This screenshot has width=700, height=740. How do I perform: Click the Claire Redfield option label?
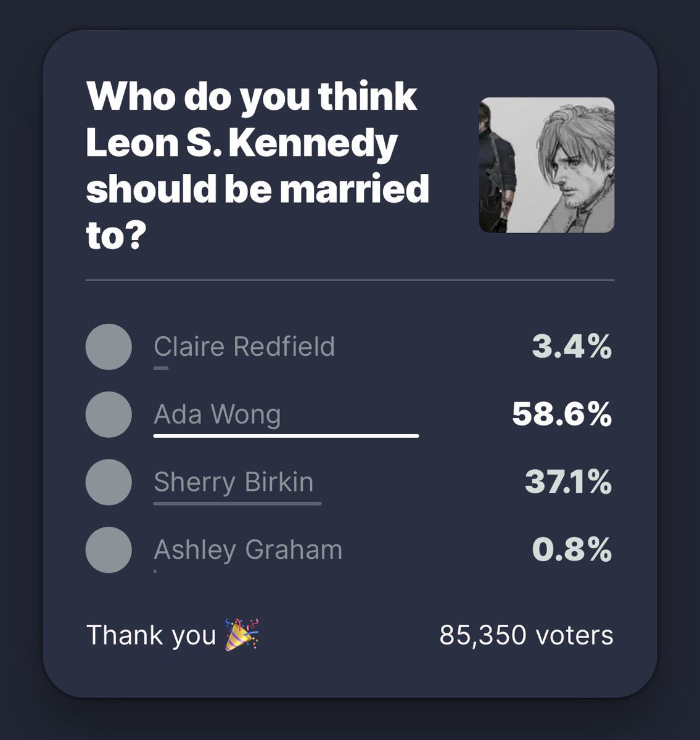click(244, 347)
